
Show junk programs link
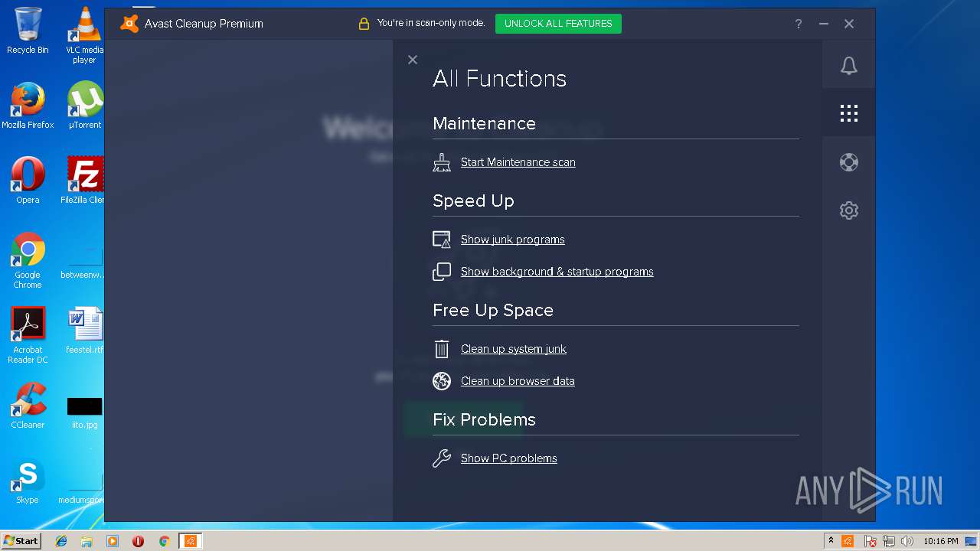[512, 240]
